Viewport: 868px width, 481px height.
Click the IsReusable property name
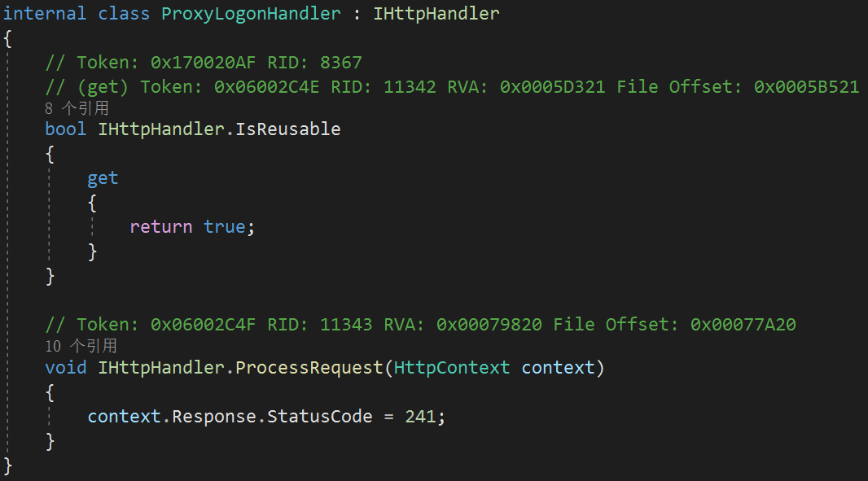tap(288, 129)
